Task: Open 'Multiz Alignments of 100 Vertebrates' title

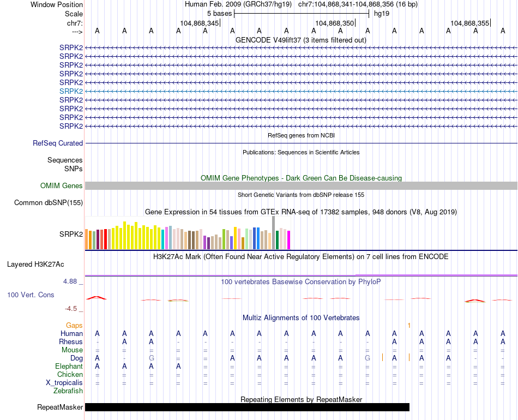Action: (301, 318)
